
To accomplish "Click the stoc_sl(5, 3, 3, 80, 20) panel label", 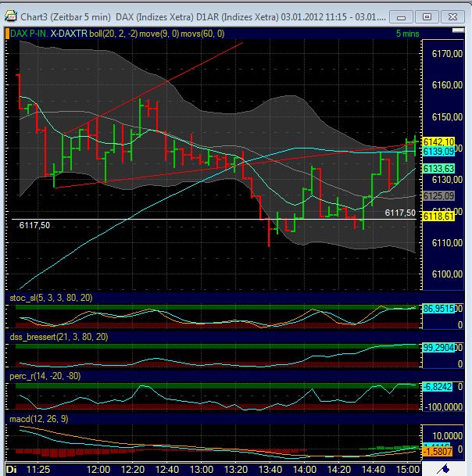I will [x=51, y=298].
